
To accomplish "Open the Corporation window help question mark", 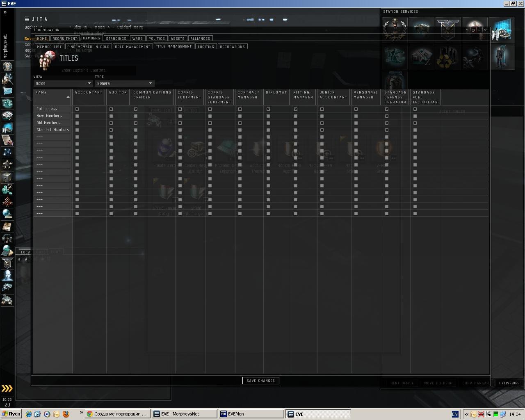I will click(467, 30).
